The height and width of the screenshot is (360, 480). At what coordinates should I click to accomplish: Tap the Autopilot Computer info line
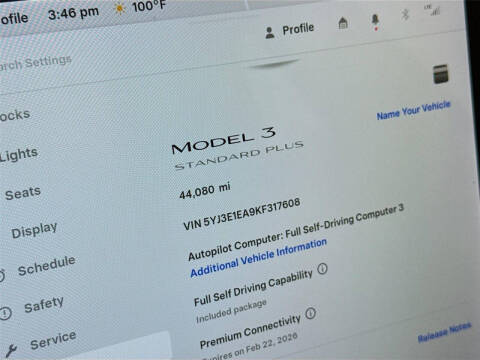point(296,232)
